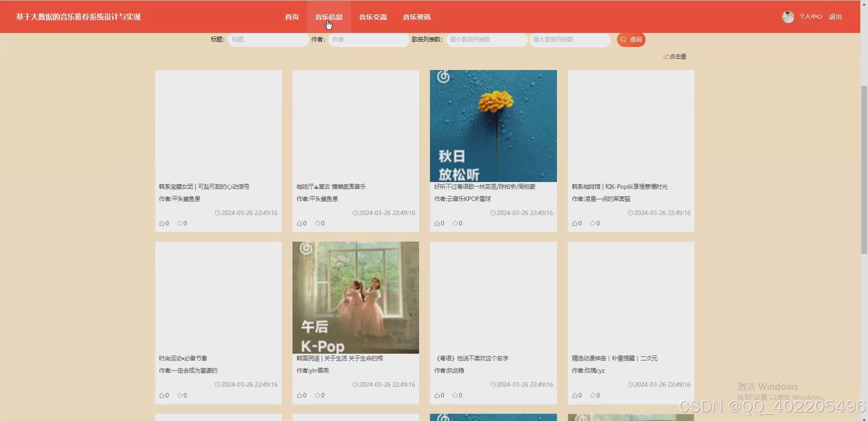Open the 午后 K-Pop cover image
Image resolution: width=868 pixels, height=421 pixels.
[x=356, y=298]
